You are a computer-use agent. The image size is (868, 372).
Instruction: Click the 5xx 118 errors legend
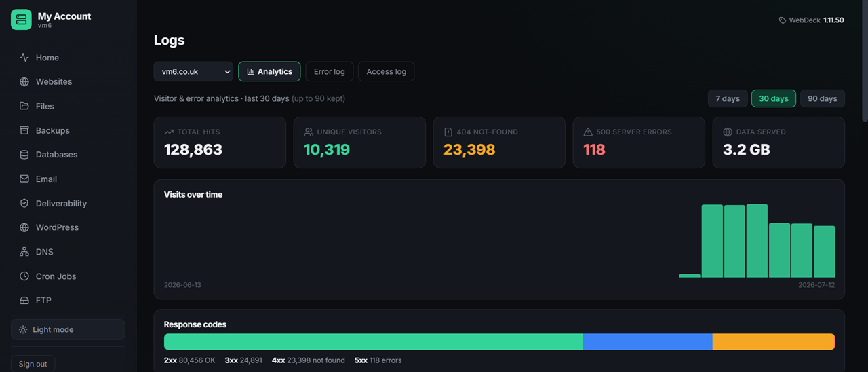(378, 360)
